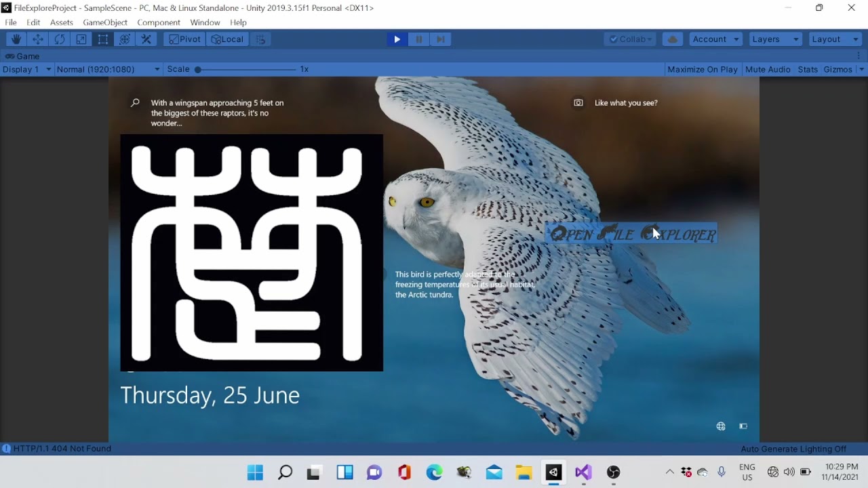Open Windows taskbar search
Screen dimensions: 868x488
[x=285, y=472]
